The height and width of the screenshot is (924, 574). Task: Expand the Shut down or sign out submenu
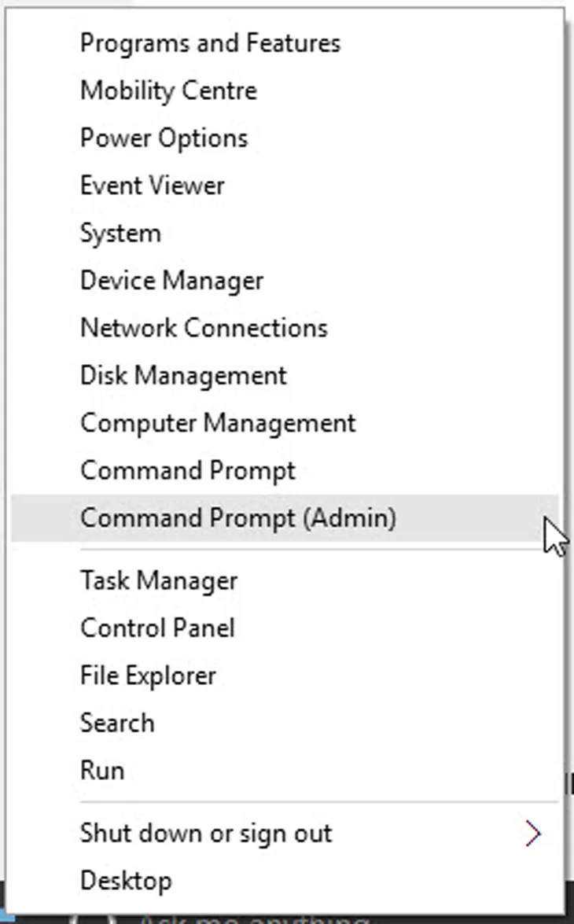pos(206,833)
